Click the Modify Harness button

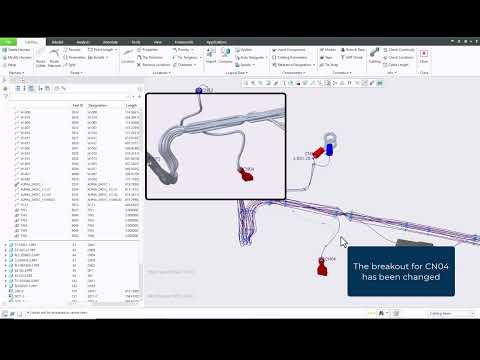tap(17, 57)
